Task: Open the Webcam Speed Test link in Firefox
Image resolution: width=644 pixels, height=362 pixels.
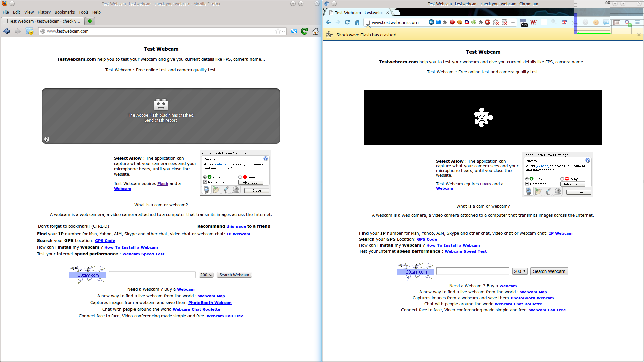Action: (144, 254)
